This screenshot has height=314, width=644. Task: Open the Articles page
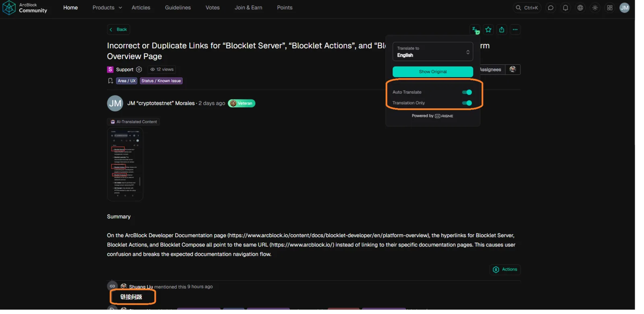tap(141, 8)
